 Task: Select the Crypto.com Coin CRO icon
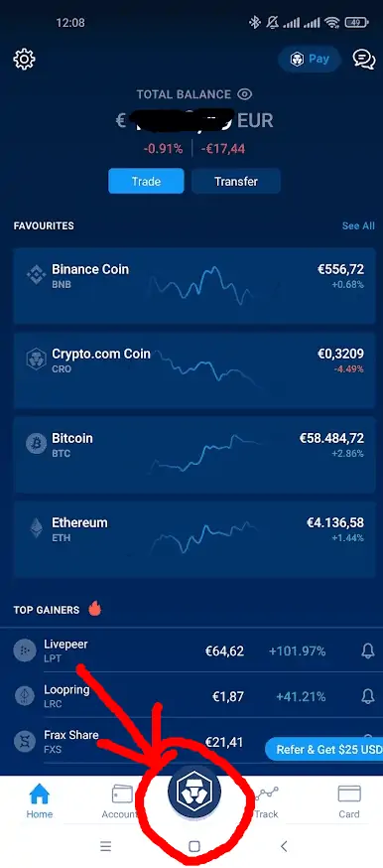coord(37,360)
